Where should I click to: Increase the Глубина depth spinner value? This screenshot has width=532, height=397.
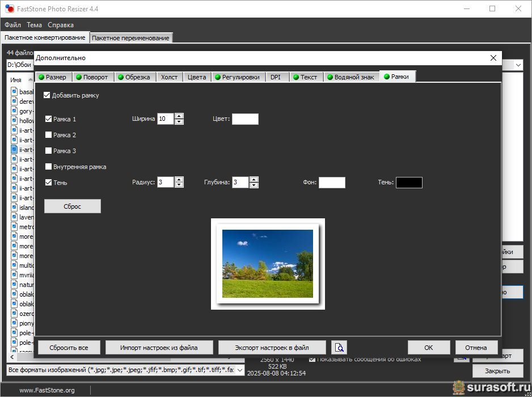click(254, 180)
